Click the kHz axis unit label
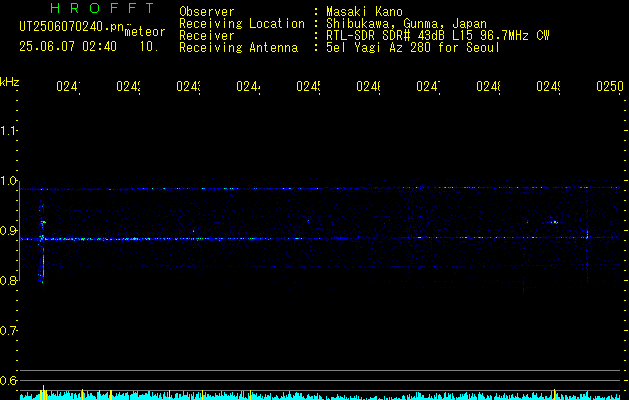This screenshot has height=400, width=629. (x=9, y=82)
